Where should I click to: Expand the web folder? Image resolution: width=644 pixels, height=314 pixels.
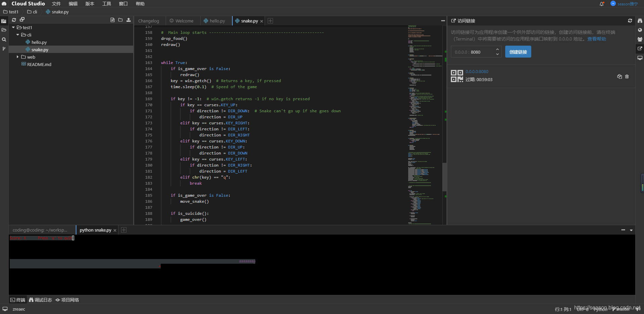18,57
